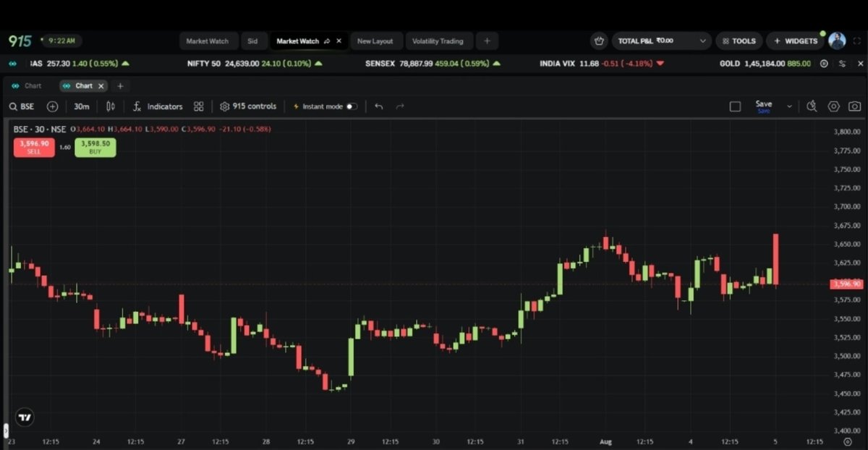868x450 pixels.
Task: Click the NIFTY 50 ticker entry
Action: pos(255,64)
